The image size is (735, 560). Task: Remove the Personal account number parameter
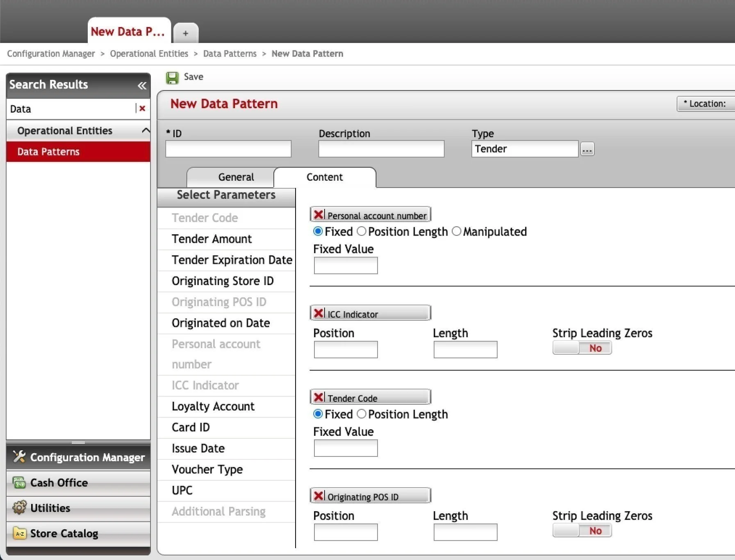(x=319, y=214)
